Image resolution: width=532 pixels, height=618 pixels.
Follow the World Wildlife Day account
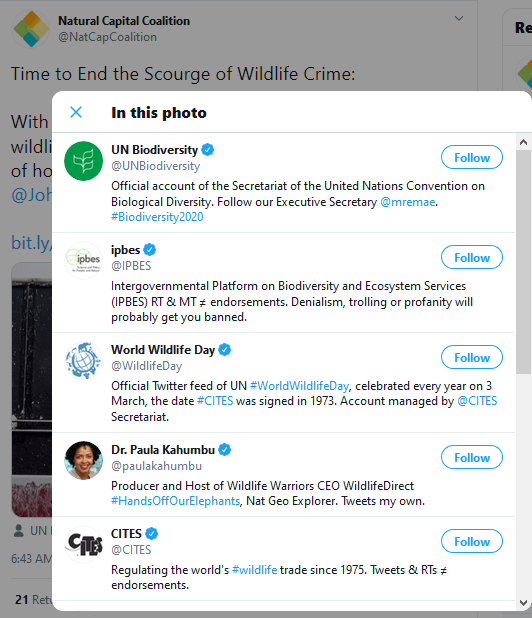[x=472, y=357]
